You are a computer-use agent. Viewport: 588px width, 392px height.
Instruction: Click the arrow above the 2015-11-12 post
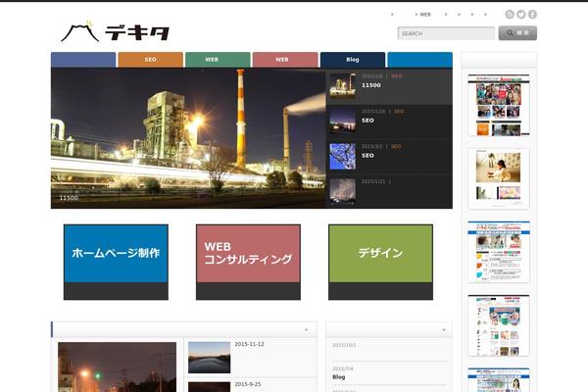tap(307, 330)
